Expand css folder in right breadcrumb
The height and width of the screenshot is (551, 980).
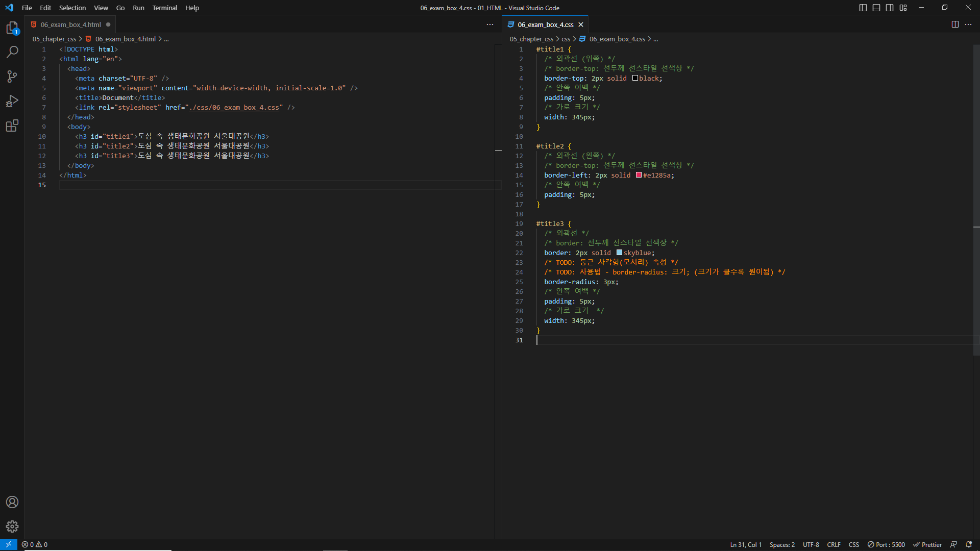click(x=566, y=39)
